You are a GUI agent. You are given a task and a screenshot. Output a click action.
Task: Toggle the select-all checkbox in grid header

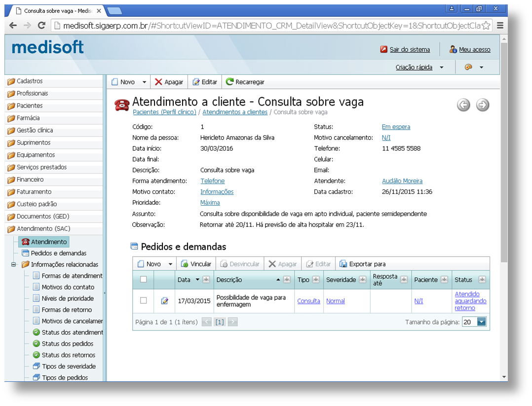144,279
